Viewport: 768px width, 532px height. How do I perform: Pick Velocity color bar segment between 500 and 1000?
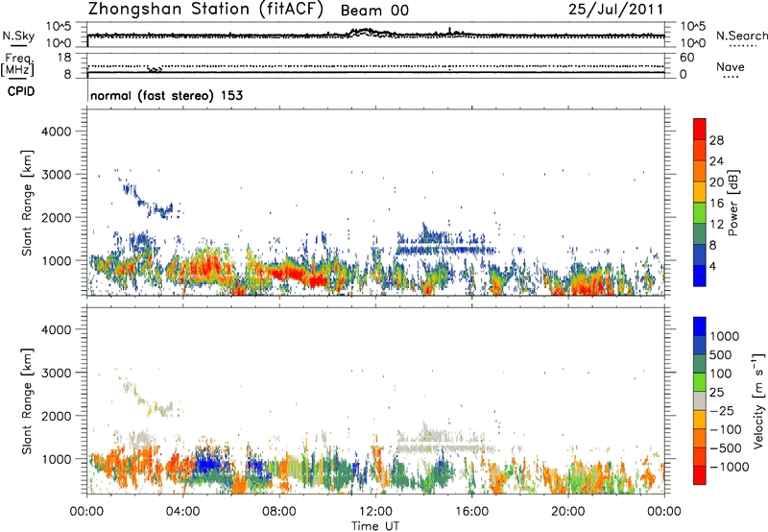point(700,345)
